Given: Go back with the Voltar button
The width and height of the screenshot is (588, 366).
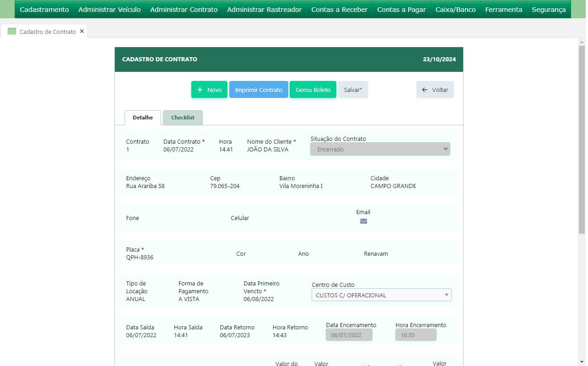Looking at the screenshot, I should pyautogui.click(x=435, y=90).
